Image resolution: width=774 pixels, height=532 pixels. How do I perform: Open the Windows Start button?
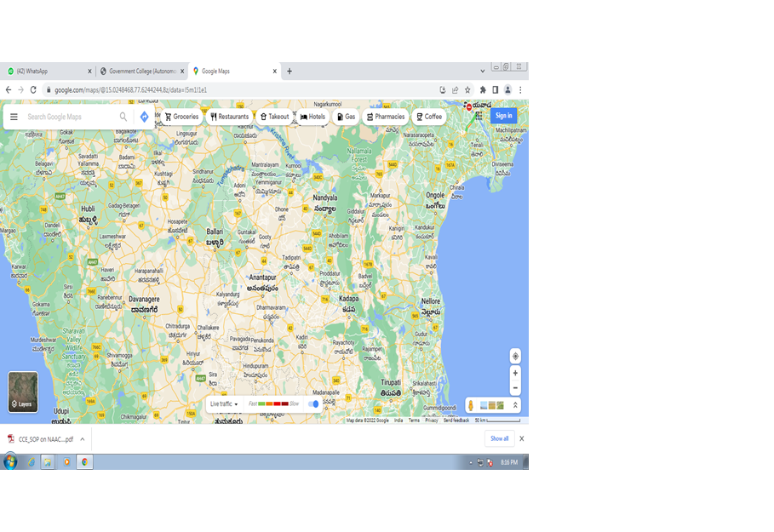(x=10, y=462)
